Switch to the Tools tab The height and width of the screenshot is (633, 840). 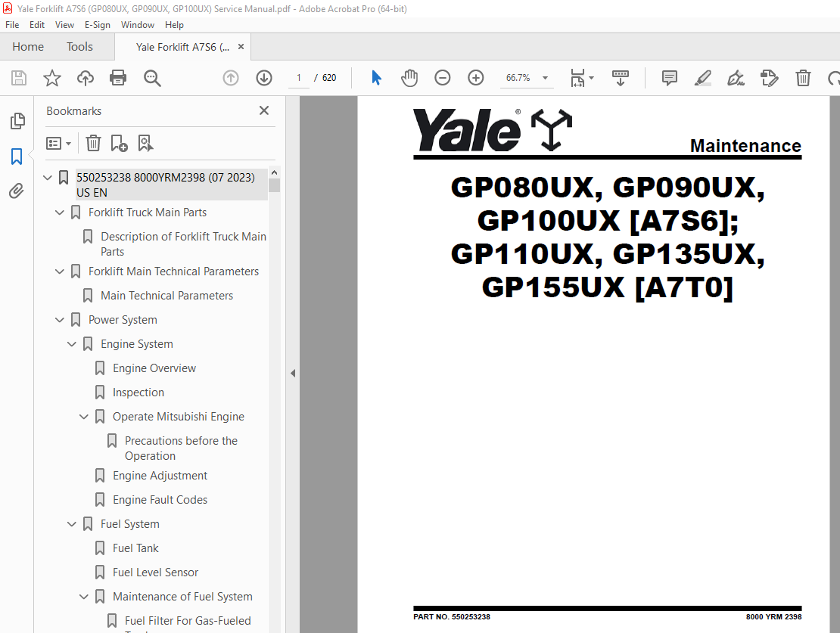pyautogui.click(x=79, y=47)
